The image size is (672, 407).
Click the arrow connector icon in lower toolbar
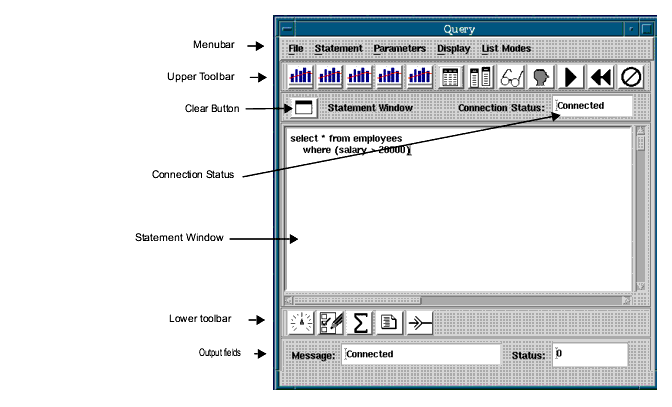tap(418, 321)
